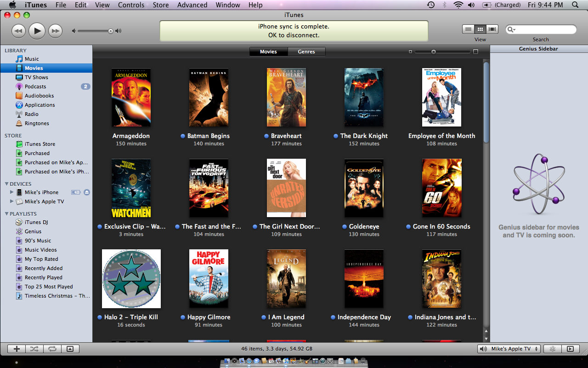This screenshot has width=588, height=368.
Task: Toggle repeat playback
Action: (52, 349)
